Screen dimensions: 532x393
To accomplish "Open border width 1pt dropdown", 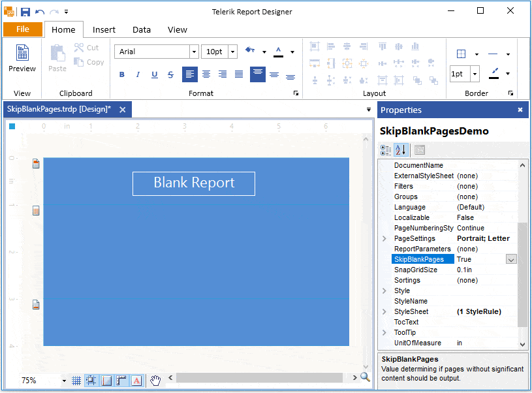I will [475, 74].
